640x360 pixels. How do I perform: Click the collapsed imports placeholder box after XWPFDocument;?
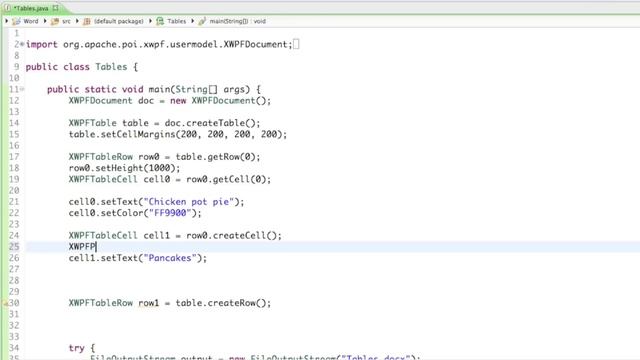tap(296, 44)
